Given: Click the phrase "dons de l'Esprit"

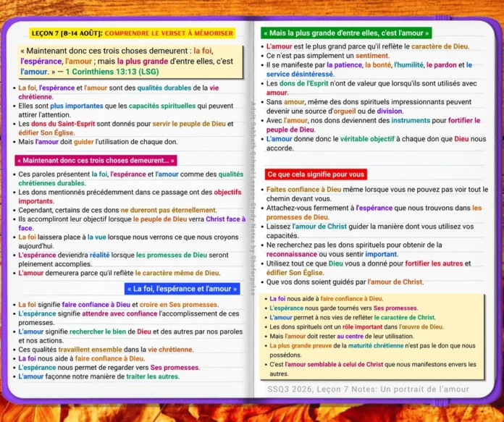Looking at the screenshot, I should point(303,83).
